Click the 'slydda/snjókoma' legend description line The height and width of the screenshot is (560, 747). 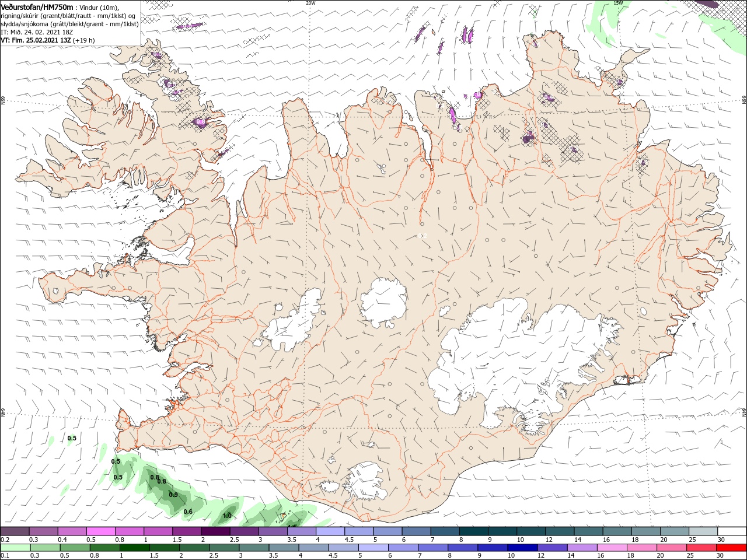point(70,24)
